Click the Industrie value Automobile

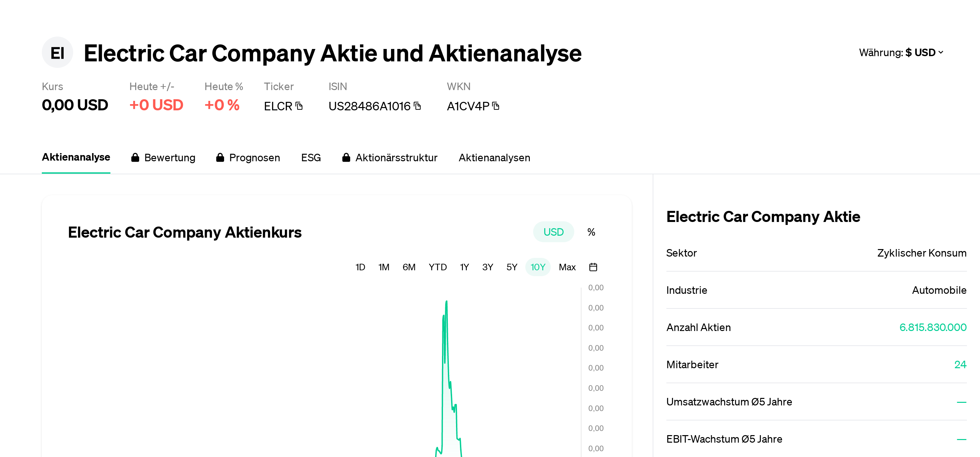click(x=939, y=290)
